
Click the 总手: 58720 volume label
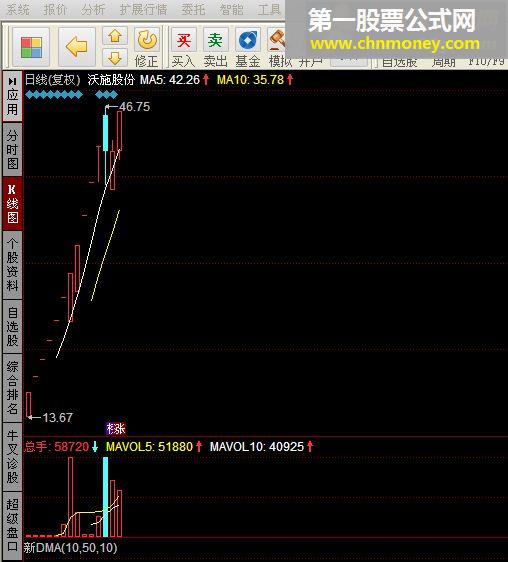click(x=57, y=447)
